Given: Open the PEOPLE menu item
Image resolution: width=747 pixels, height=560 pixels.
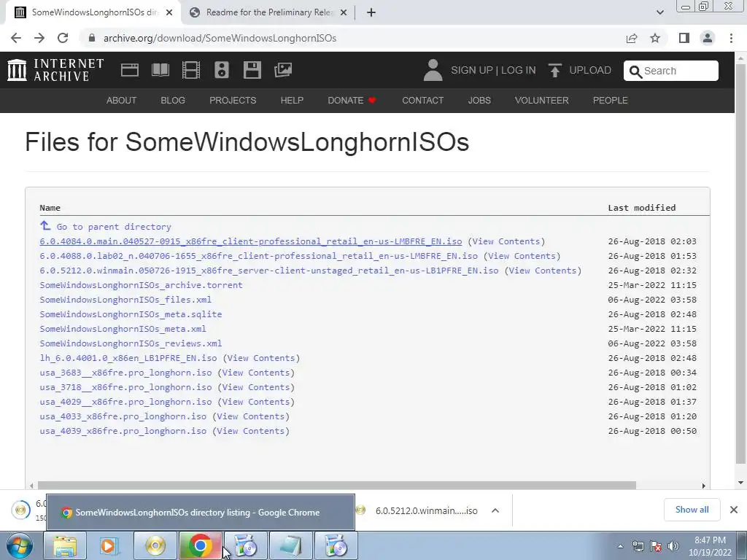Looking at the screenshot, I should 611,101.
